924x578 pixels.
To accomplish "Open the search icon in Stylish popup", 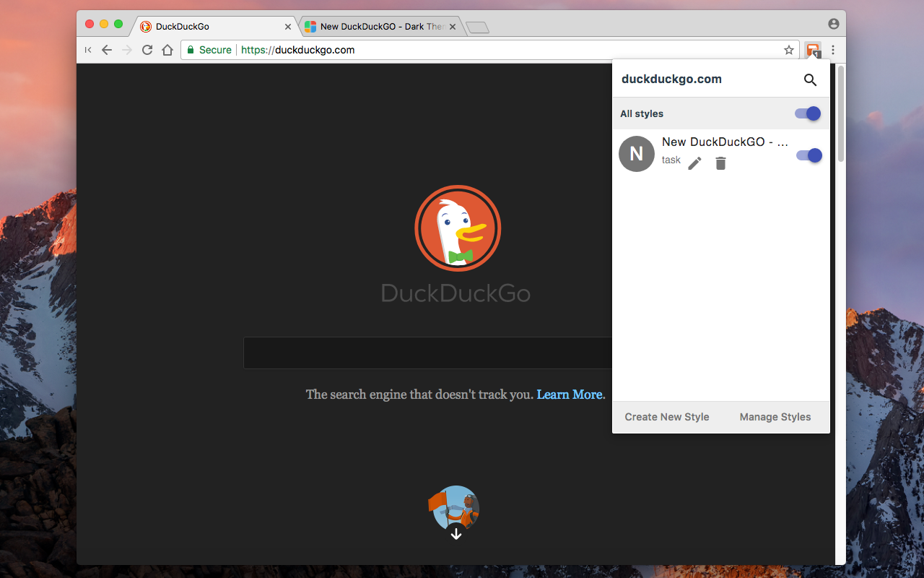I will 810,79.
